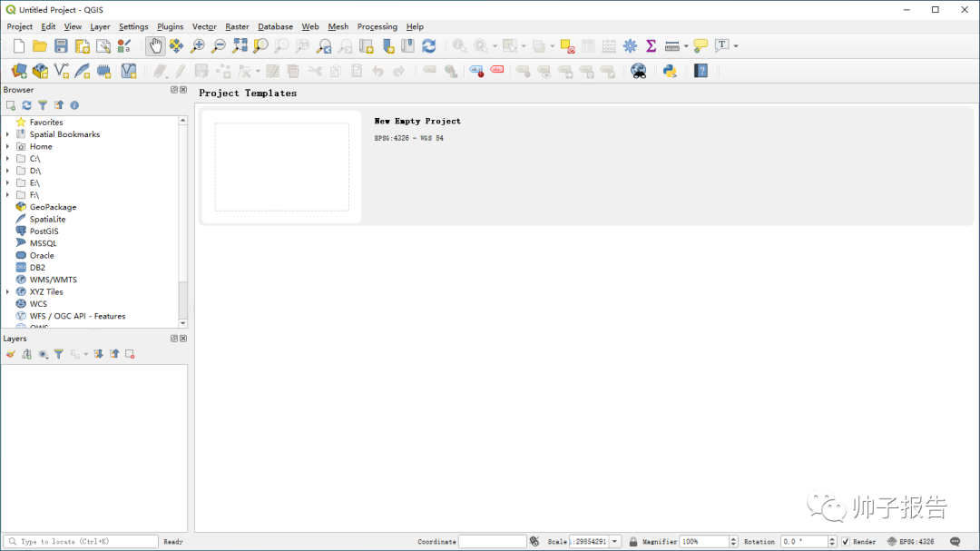980x551 pixels.
Task: Click the PostGIS entry in Browser
Action: 44,231
